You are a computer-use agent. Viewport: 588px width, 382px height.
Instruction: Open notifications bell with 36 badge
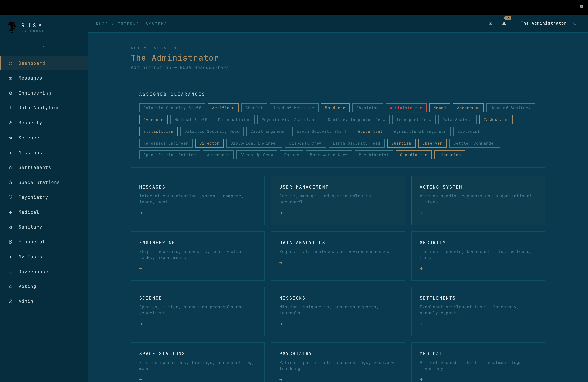point(504,23)
